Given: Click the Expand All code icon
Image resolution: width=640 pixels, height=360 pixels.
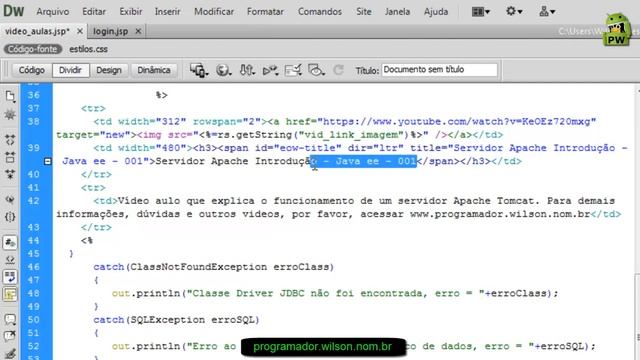Looking at the screenshot, I should click(x=10, y=174).
